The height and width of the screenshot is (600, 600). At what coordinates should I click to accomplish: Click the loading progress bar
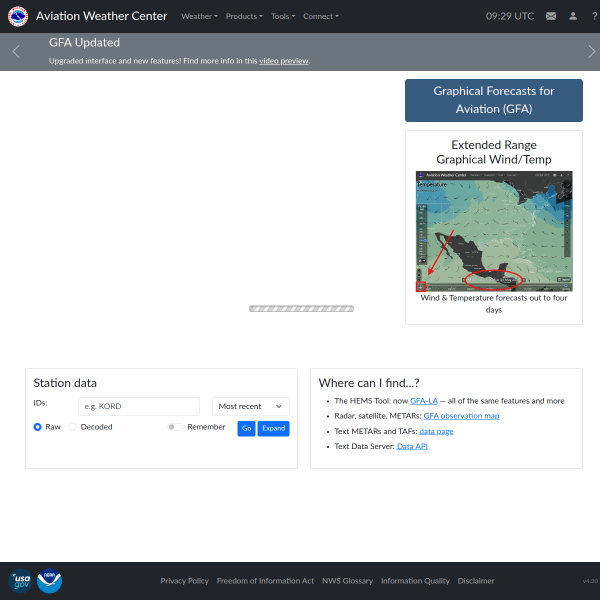click(302, 309)
